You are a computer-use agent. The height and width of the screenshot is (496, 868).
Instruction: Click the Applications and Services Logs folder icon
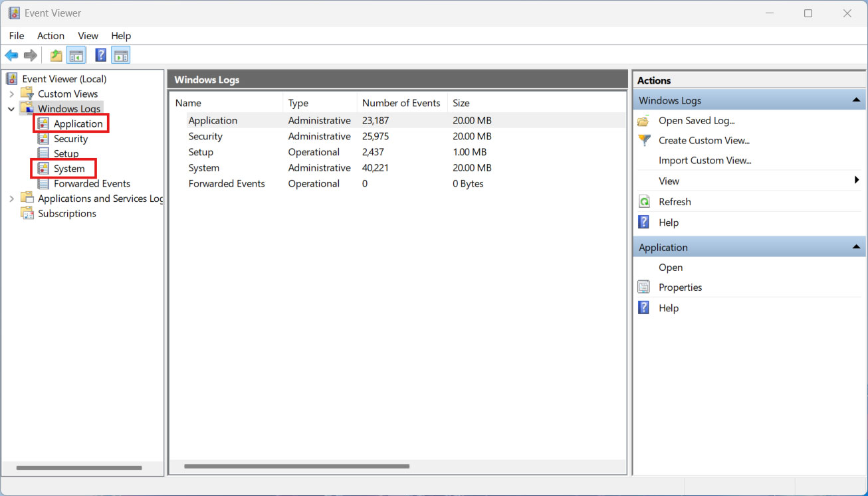[x=27, y=198]
